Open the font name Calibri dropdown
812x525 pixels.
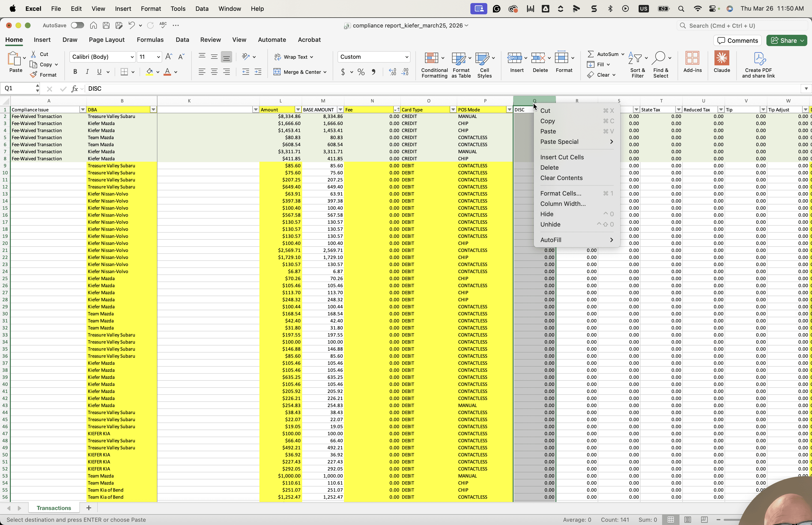(x=132, y=57)
